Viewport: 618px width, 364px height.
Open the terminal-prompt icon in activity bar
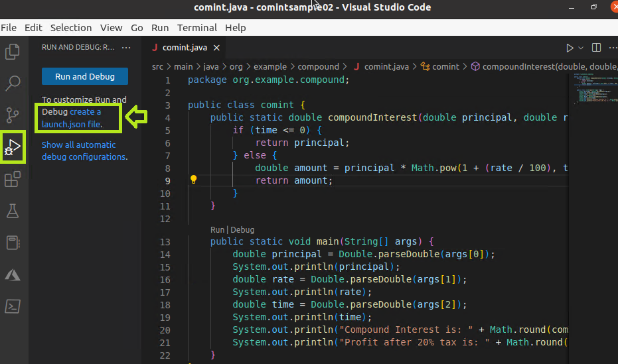pos(13,306)
